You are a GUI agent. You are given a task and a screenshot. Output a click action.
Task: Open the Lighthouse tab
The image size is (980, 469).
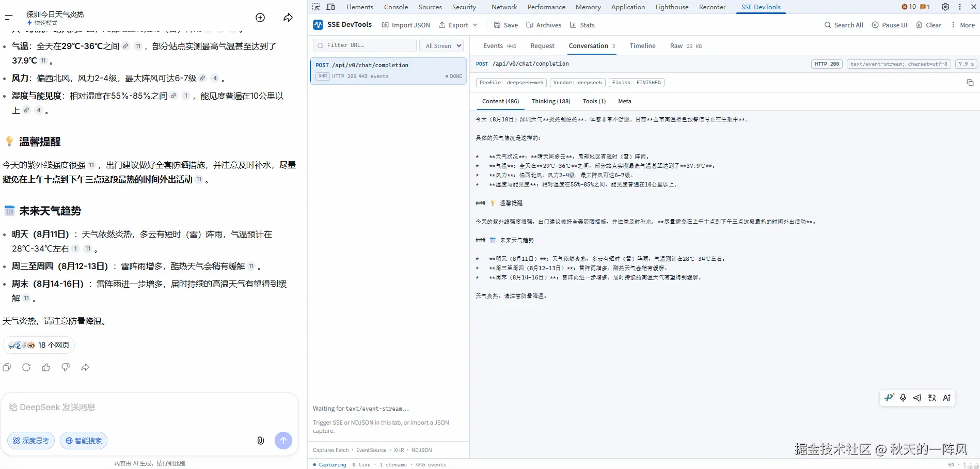672,7
